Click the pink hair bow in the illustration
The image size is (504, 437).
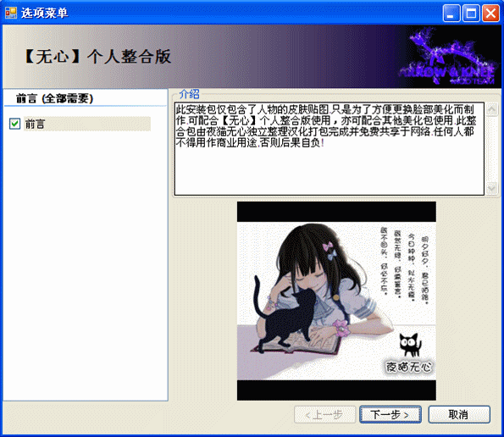tap(328, 247)
